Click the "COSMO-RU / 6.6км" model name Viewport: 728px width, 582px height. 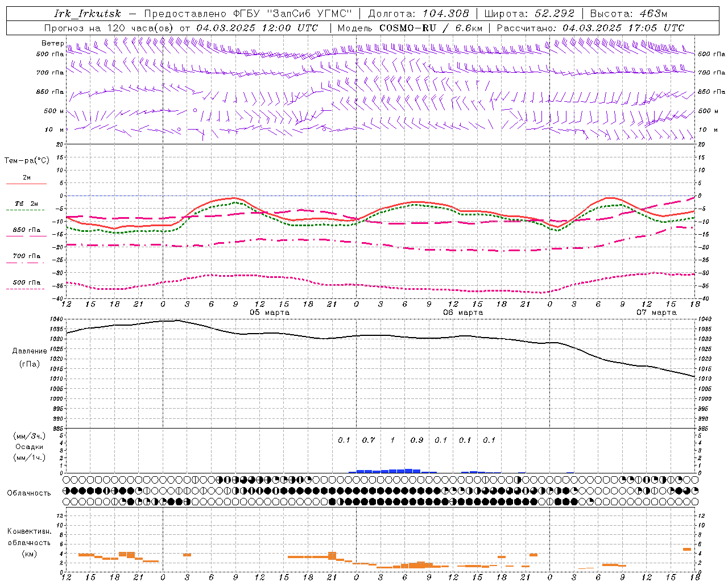[431, 28]
